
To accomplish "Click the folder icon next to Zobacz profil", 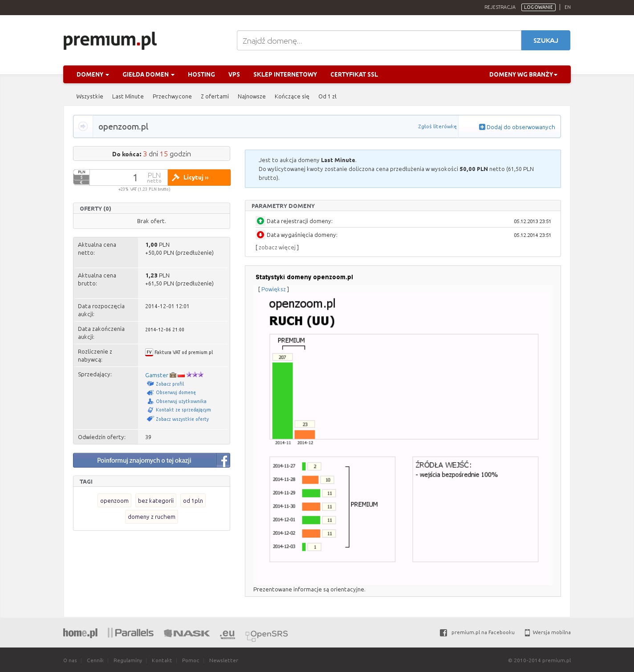I will pyautogui.click(x=150, y=384).
